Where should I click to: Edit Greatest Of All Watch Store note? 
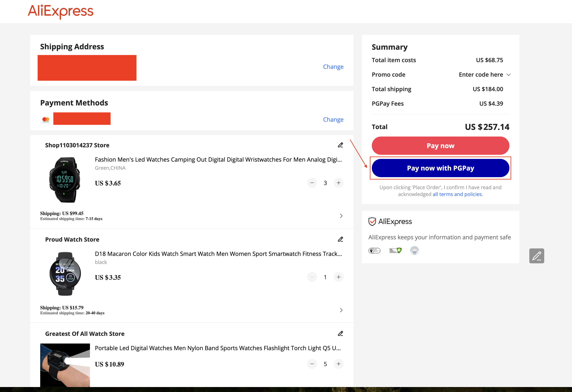click(340, 333)
